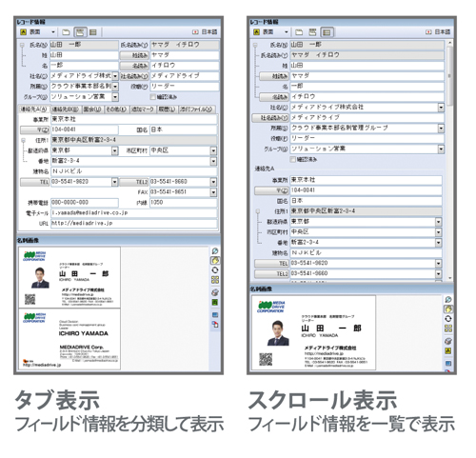This screenshot has height=458, width=476.
Task: Select the tab layout icon in the right panel toolbar
Action: [313, 32]
